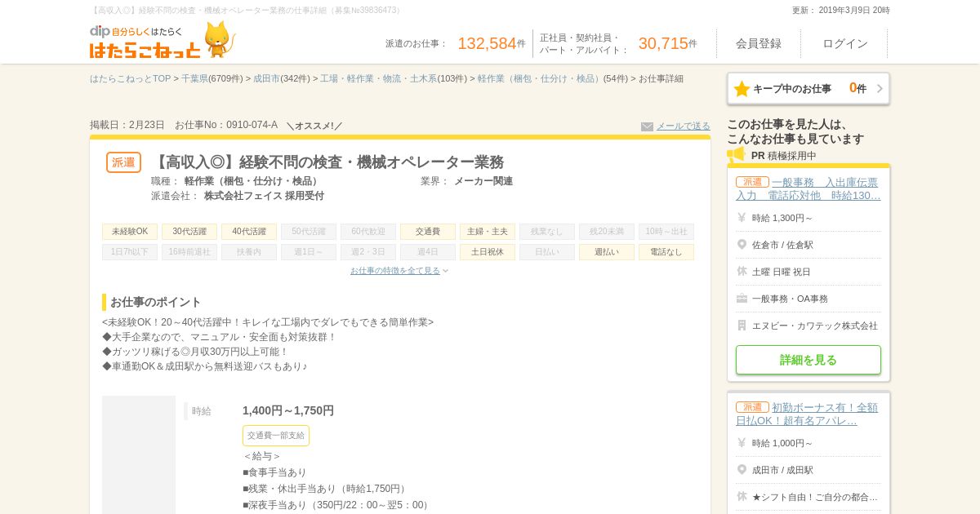Image resolution: width=980 pixels, height=514 pixels.
Task: Click the 株式会社フェイス 採用受付 company name
Action: tap(264, 196)
